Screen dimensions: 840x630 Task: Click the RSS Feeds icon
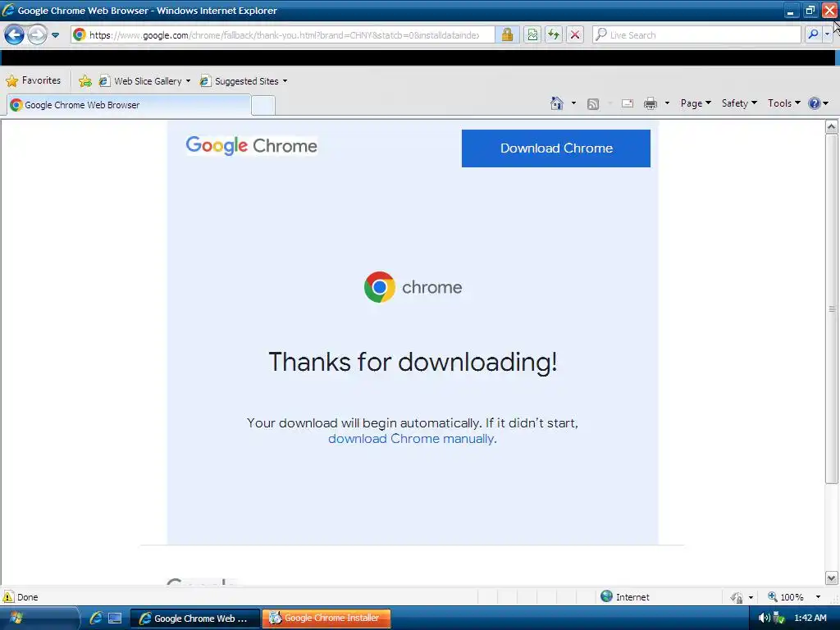pos(593,104)
